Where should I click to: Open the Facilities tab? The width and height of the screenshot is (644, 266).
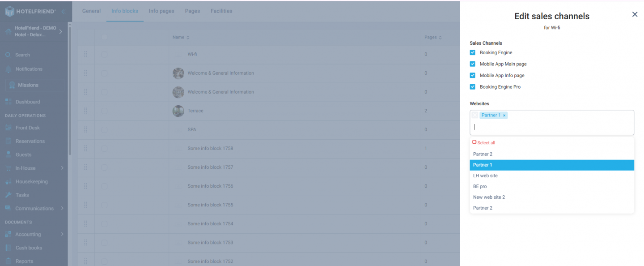pyautogui.click(x=221, y=11)
